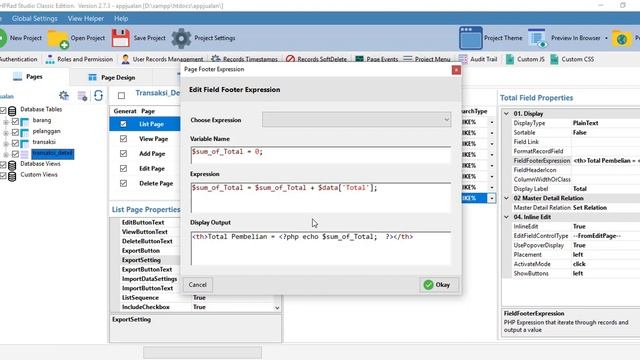This screenshot has width=640, height=360.
Task: Open the Audit Trail icon
Action: (463, 59)
